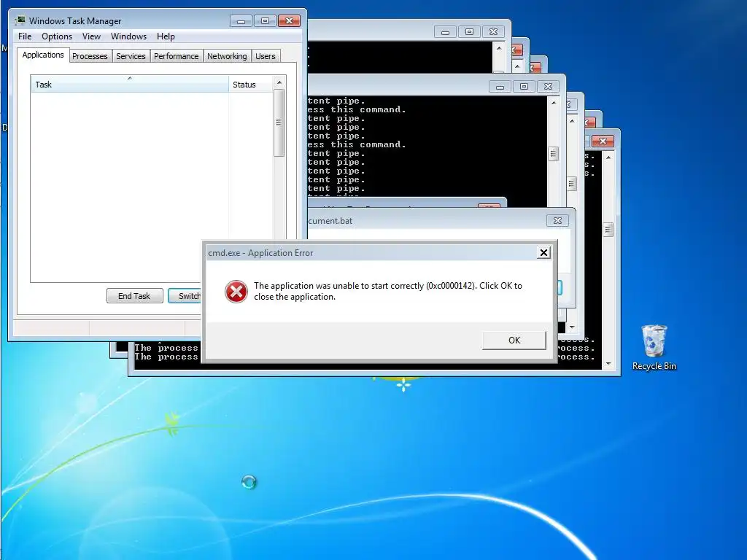The width and height of the screenshot is (747, 560).
Task: Click scroll-down arrow of rightmost console window
Action: pos(608,364)
